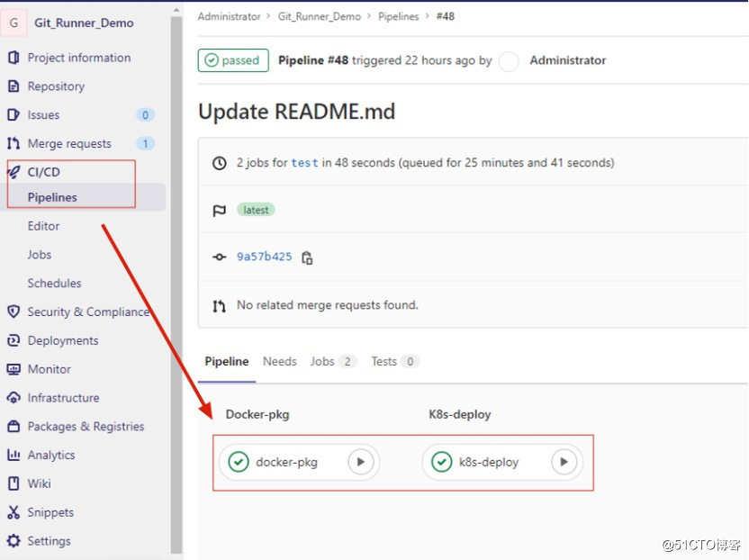Open Project information in the sidebar
749x560 pixels.
pos(79,58)
